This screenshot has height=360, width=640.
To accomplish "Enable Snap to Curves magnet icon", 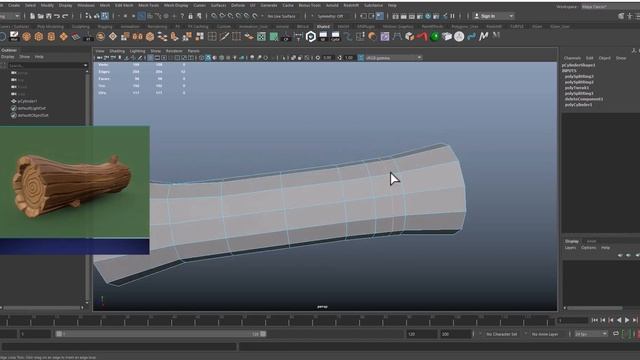I will [222, 16].
